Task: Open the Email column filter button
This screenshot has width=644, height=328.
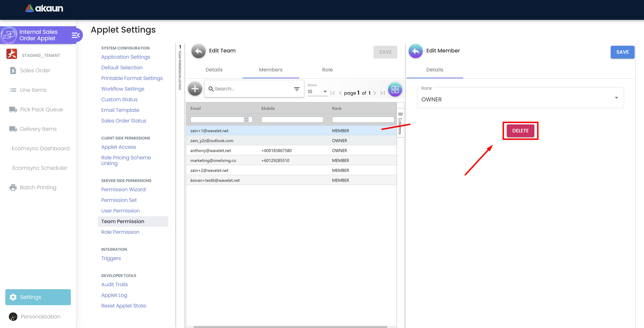Action: click(246, 120)
